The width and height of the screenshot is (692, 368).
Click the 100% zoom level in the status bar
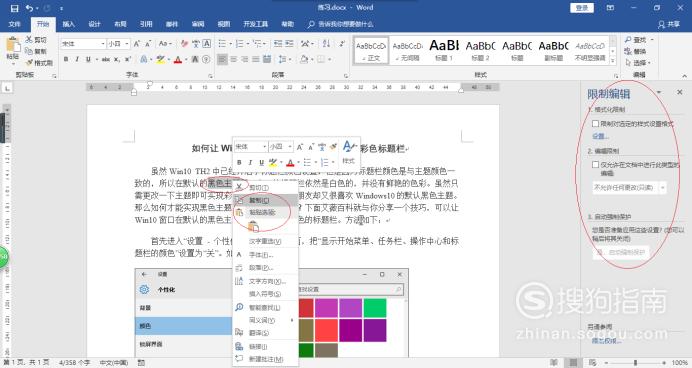coord(680,363)
